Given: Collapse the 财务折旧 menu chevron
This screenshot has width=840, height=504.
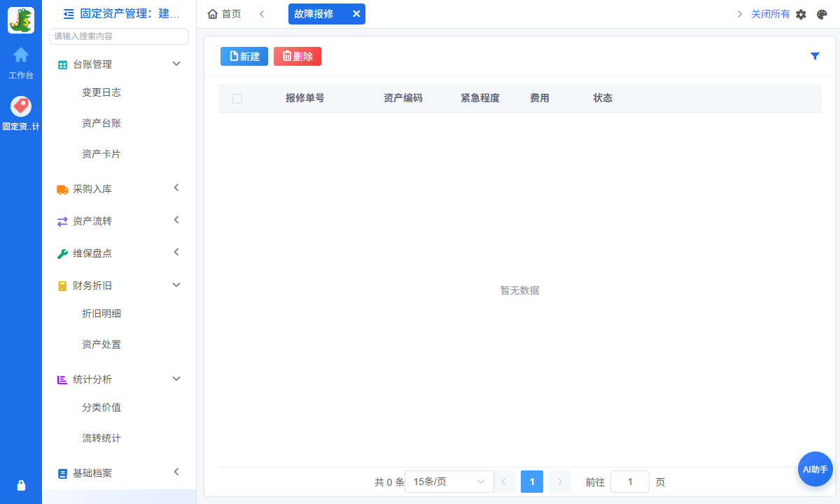Looking at the screenshot, I should (176, 285).
